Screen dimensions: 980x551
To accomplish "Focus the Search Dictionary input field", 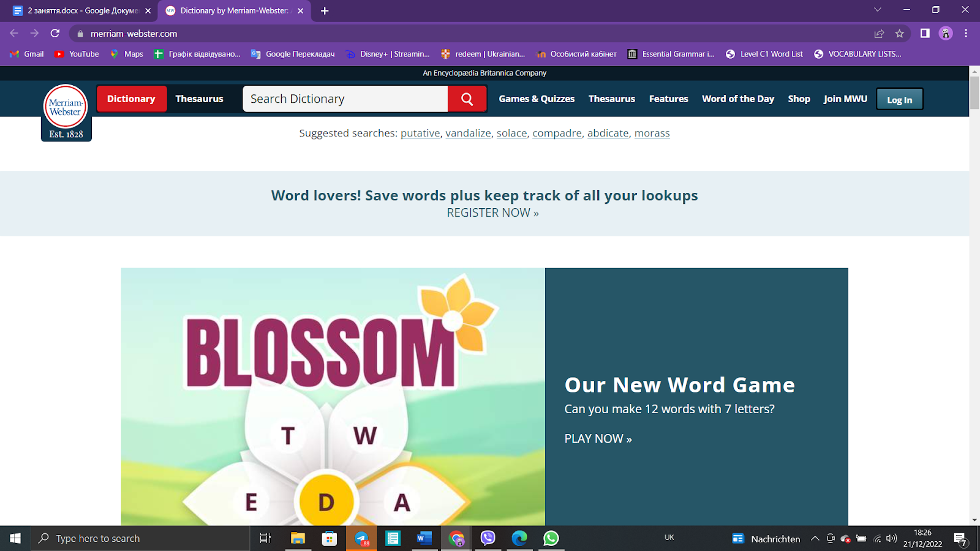I will (x=345, y=99).
